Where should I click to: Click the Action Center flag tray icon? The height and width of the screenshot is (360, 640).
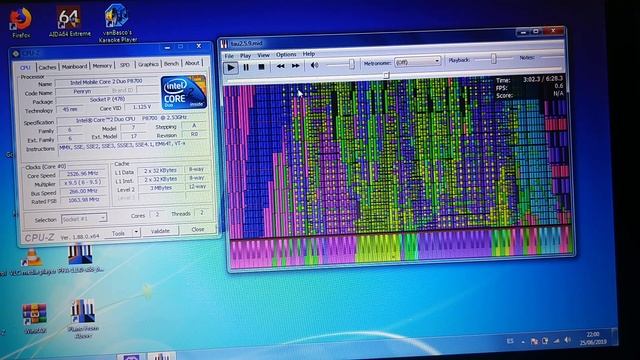point(534,341)
